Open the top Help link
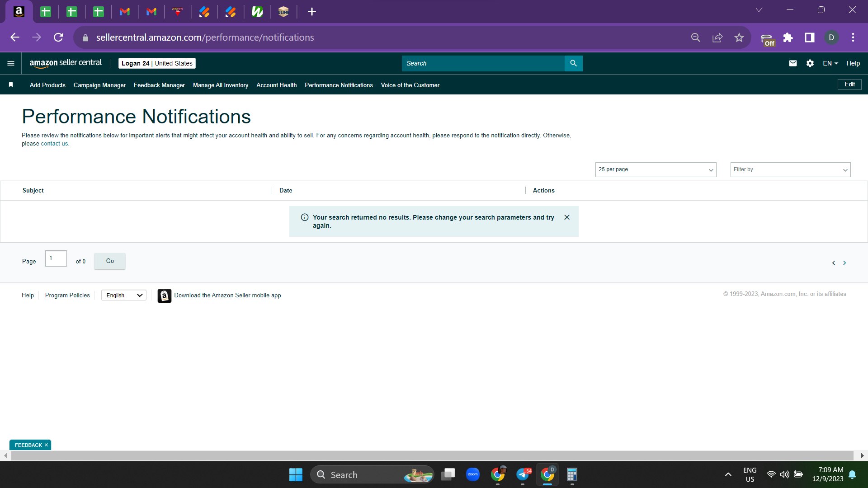The image size is (868, 488). click(x=853, y=63)
